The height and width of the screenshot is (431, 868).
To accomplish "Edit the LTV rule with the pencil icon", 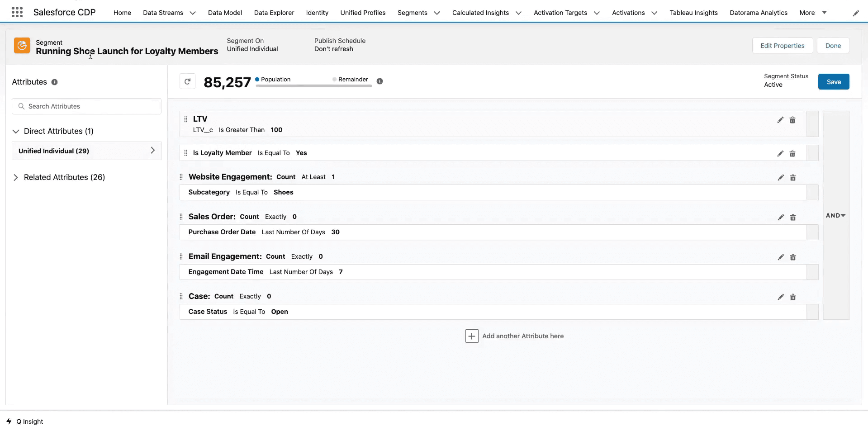I will (780, 120).
